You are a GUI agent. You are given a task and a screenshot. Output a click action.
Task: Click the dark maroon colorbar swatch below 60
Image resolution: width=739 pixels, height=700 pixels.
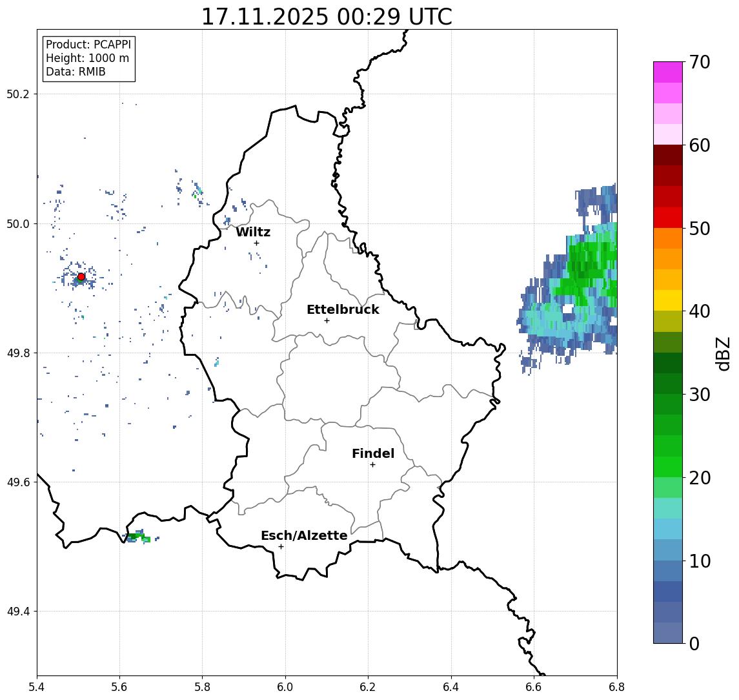[668, 155]
